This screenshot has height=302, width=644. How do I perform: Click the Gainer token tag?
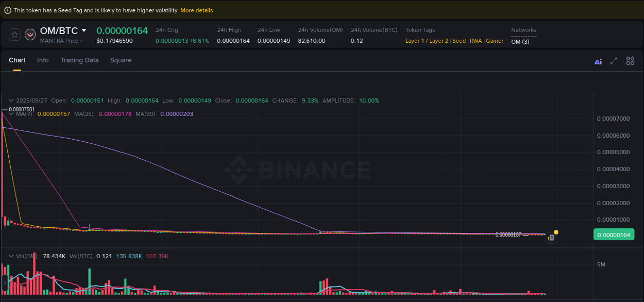(495, 41)
